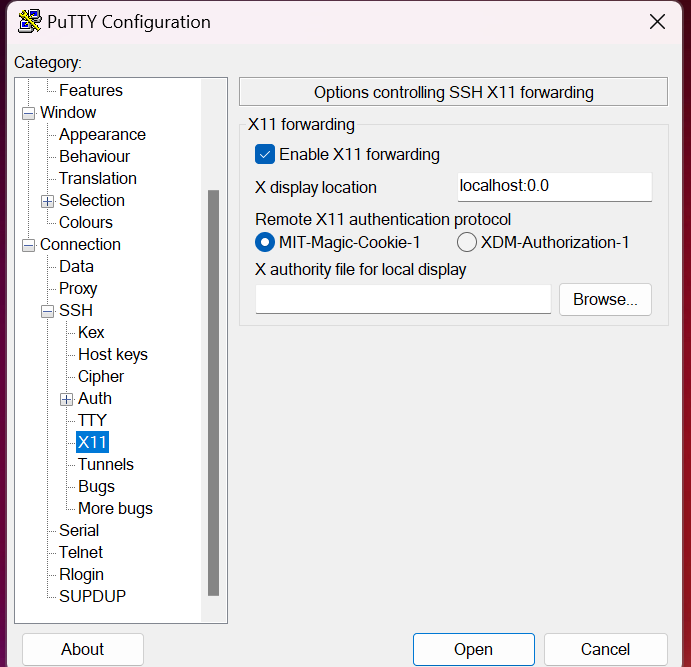This screenshot has width=691, height=667.
Task: Open the Colours settings
Action: [x=86, y=222]
